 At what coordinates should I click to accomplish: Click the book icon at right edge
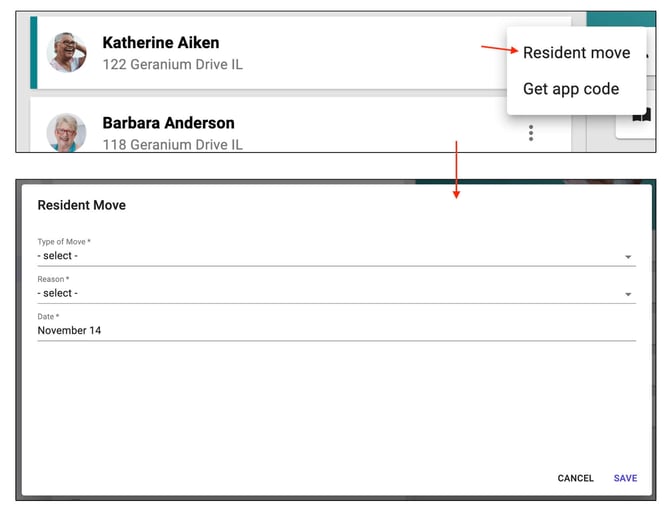[x=642, y=117]
